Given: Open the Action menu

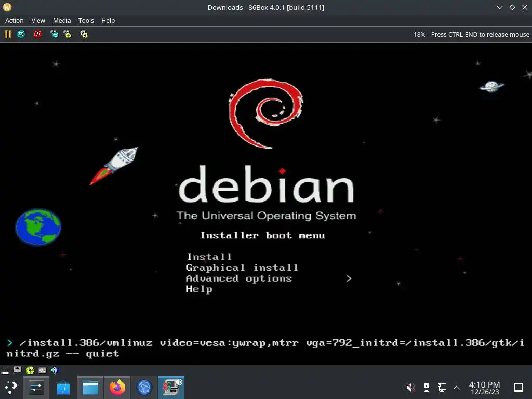Looking at the screenshot, I should click(x=14, y=21).
